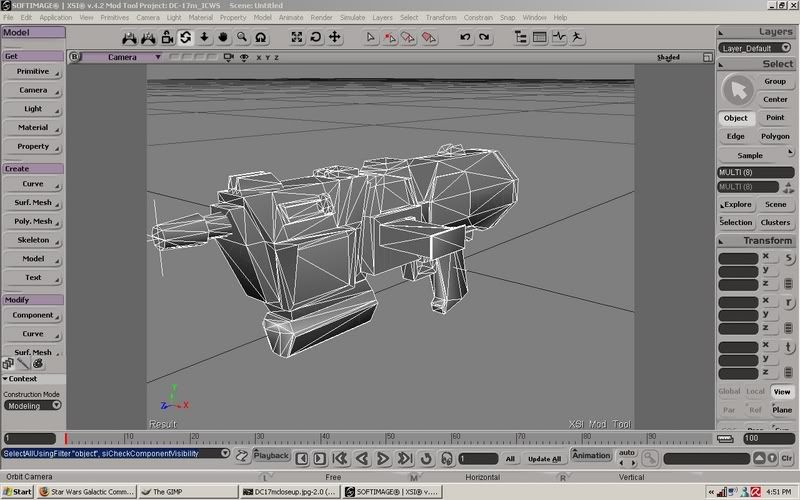Open the Snap menu
Image resolution: width=800 pixels, height=500 pixels.
[x=507, y=17]
